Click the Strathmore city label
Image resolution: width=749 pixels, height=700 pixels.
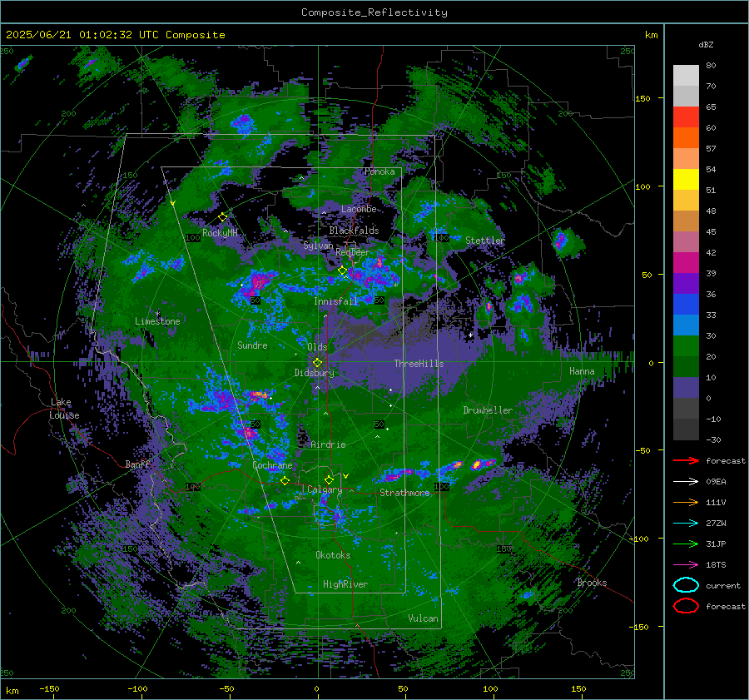pos(404,493)
